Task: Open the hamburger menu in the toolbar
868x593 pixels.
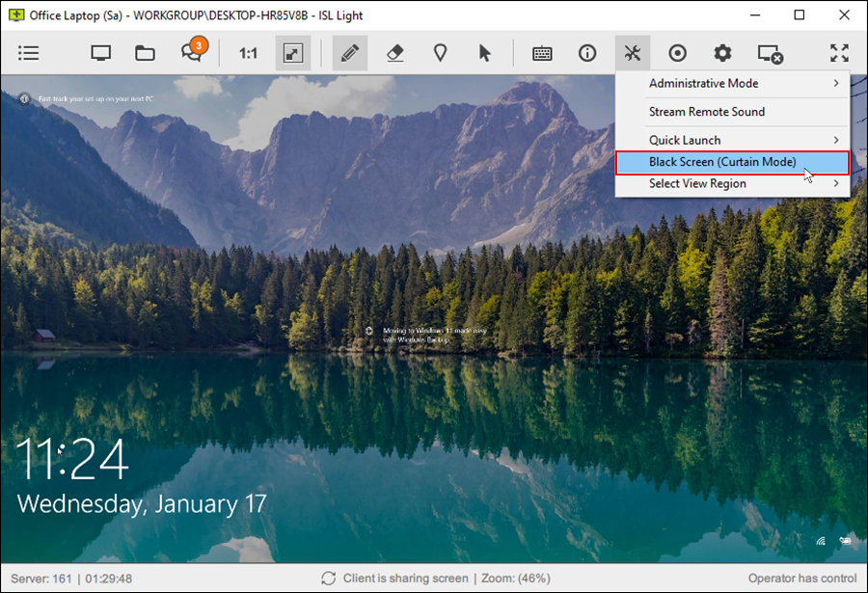Action: (29, 53)
